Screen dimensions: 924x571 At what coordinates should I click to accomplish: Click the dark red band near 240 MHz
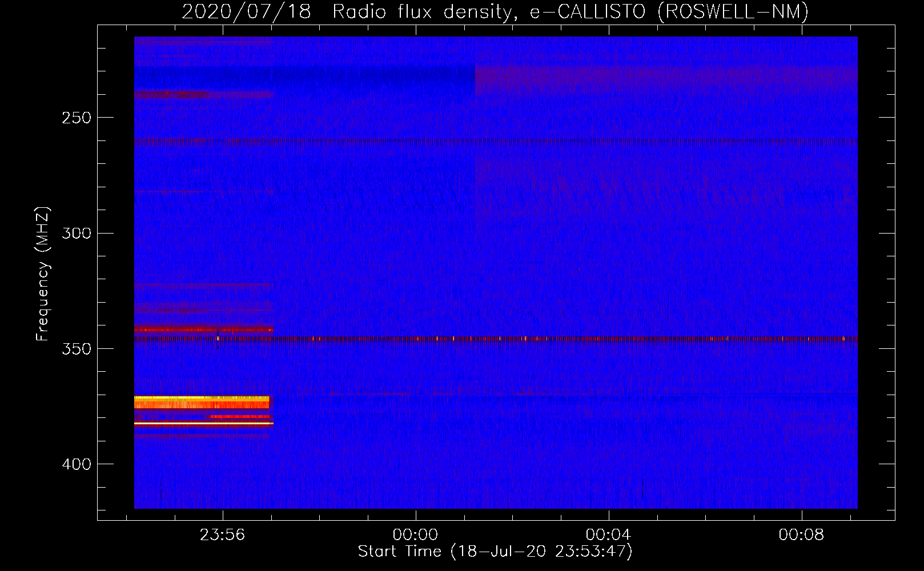coord(204,94)
